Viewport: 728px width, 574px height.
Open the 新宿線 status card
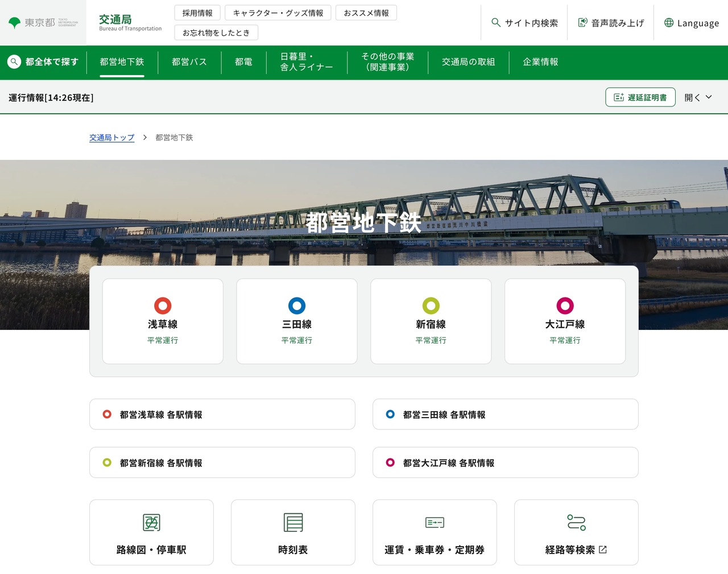click(431, 321)
